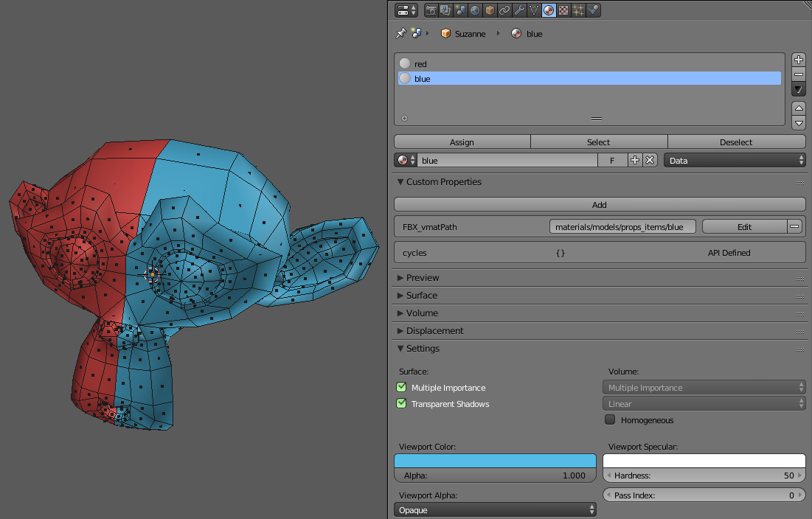
Task: Click the Hardness value field
Action: pos(704,475)
